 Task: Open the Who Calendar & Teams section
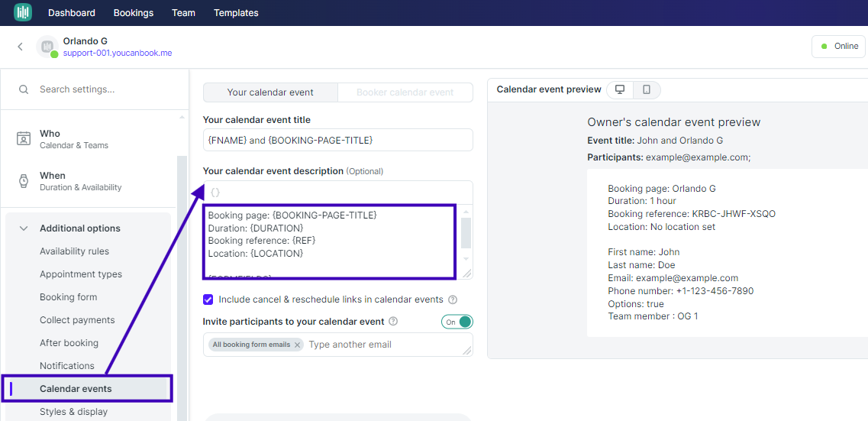89,139
